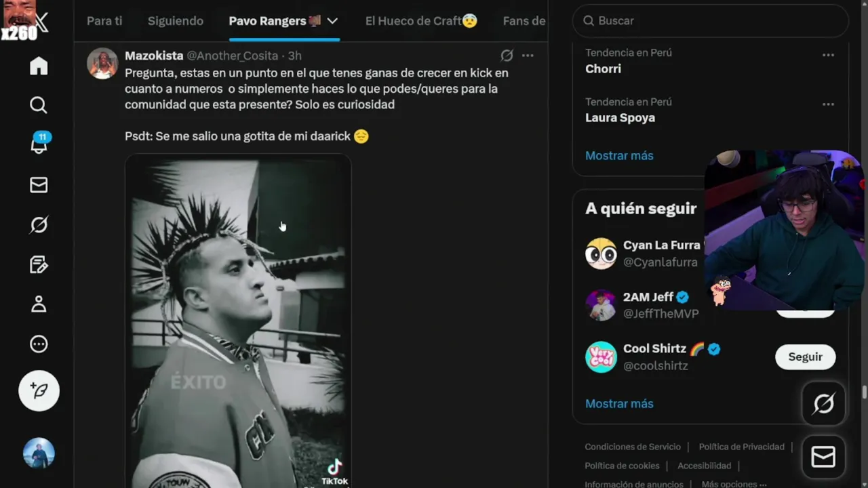Open Profile person icon in sidebar
Viewport: 868px width, 488px height.
39,304
